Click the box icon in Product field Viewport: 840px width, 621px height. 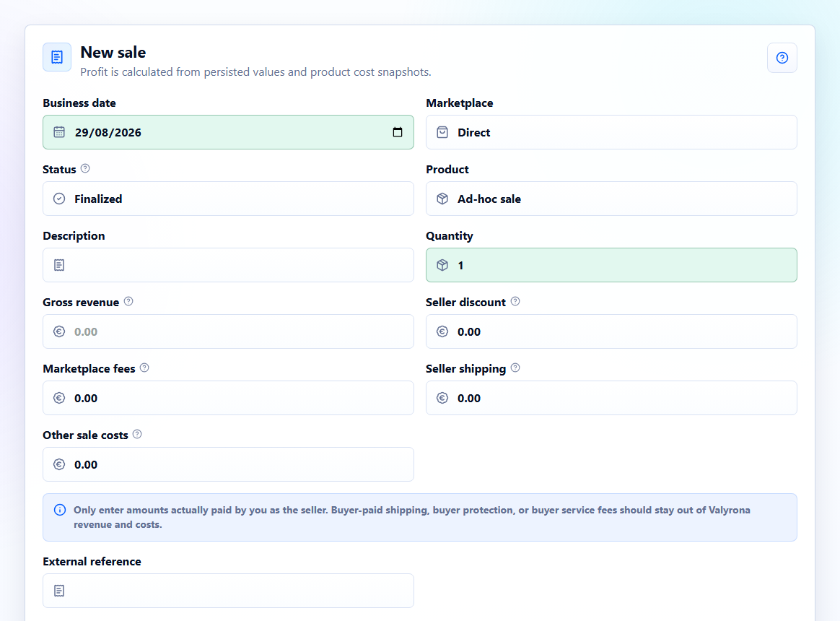point(442,199)
